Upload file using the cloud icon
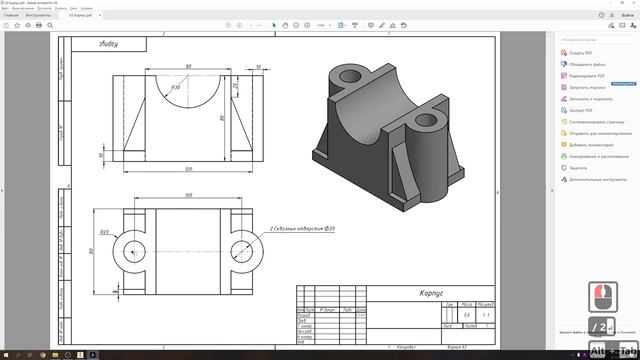 click(28, 25)
